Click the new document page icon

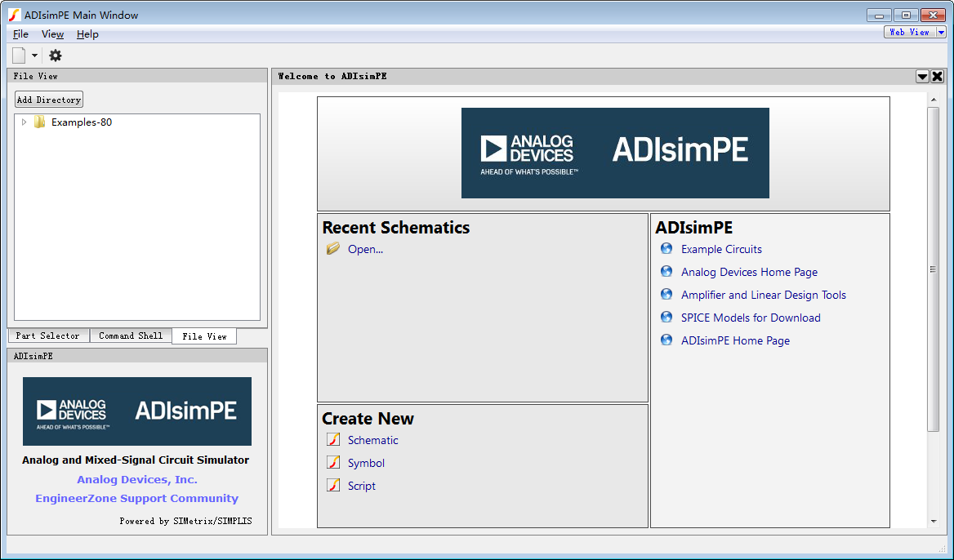pyautogui.click(x=19, y=56)
